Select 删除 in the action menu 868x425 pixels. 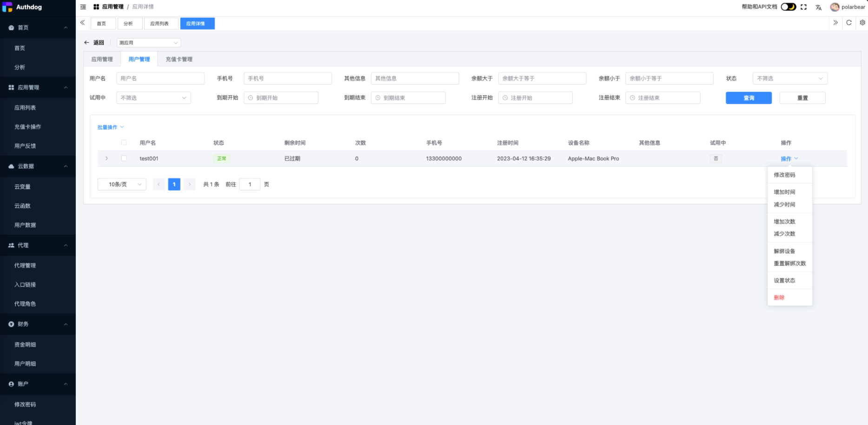[779, 298]
